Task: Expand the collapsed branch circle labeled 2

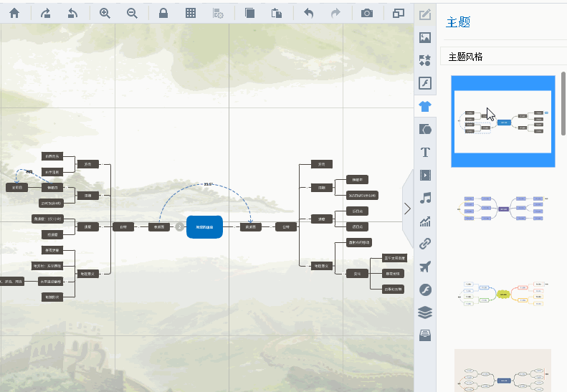Action: pyautogui.click(x=179, y=227)
